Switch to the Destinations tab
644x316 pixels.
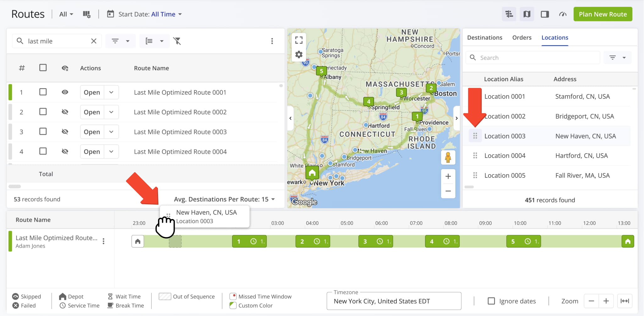pos(485,37)
